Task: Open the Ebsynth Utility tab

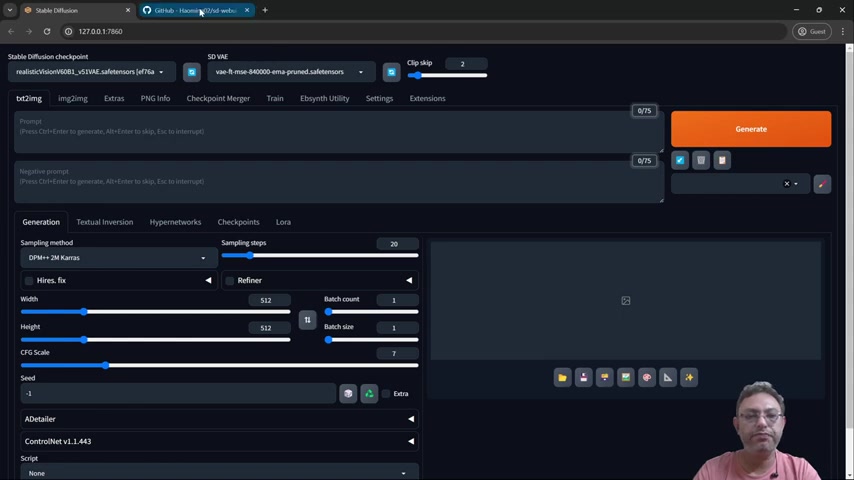Action: (325, 99)
